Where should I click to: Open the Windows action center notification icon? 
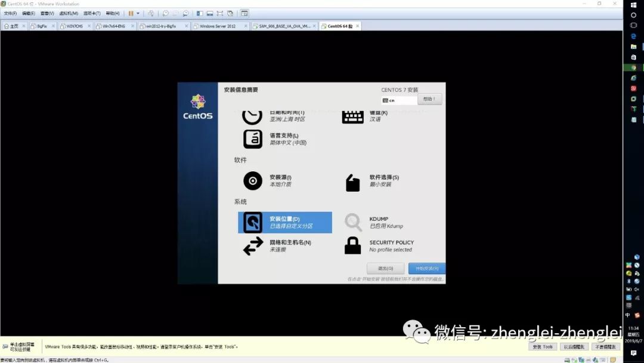(x=633, y=353)
